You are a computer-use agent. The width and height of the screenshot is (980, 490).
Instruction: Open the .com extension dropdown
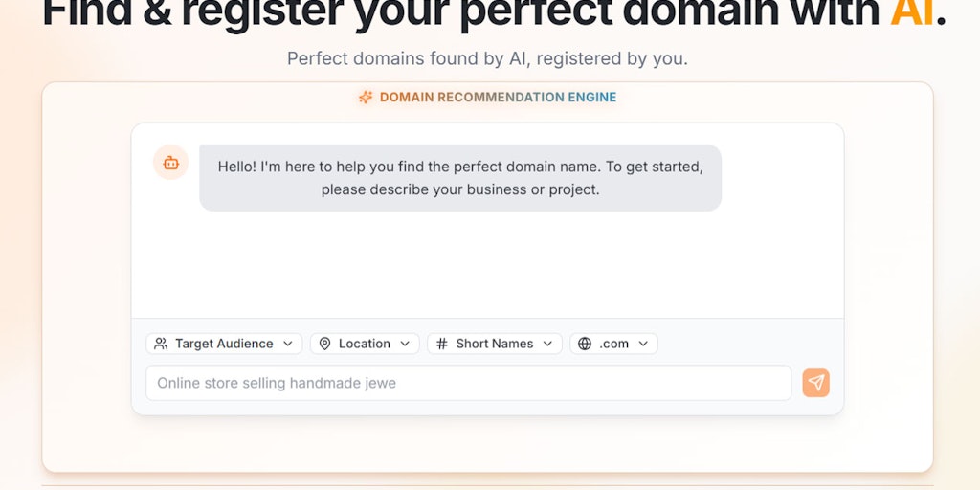(x=613, y=344)
